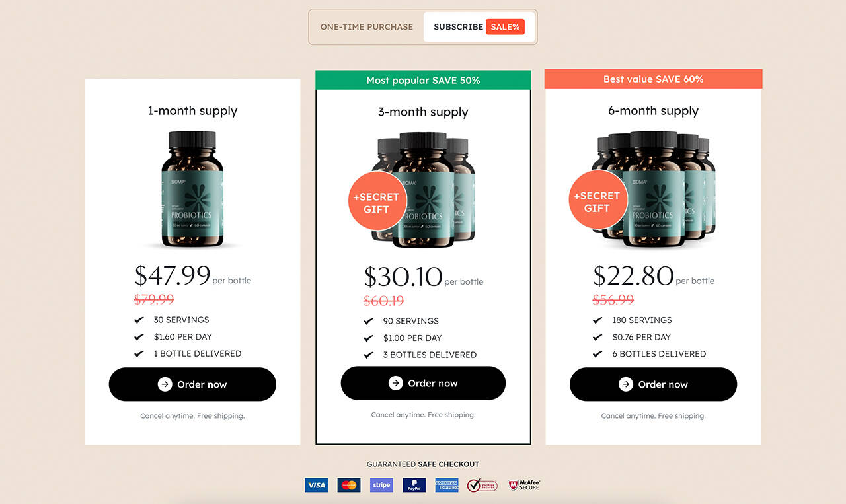The image size is (846, 504).
Task: Click the Secret Gift badge on 3-month plan
Action: (377, 201)
